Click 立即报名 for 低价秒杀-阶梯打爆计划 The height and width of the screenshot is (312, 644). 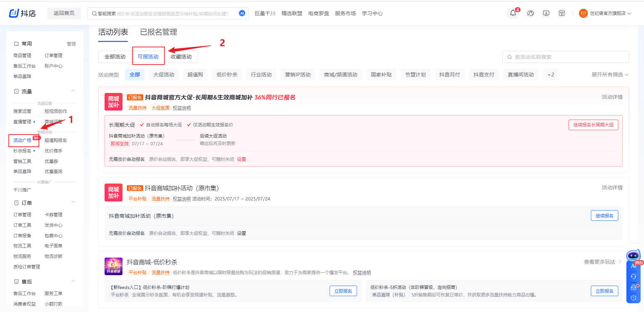pyautogui.click(x=343, y=291)
